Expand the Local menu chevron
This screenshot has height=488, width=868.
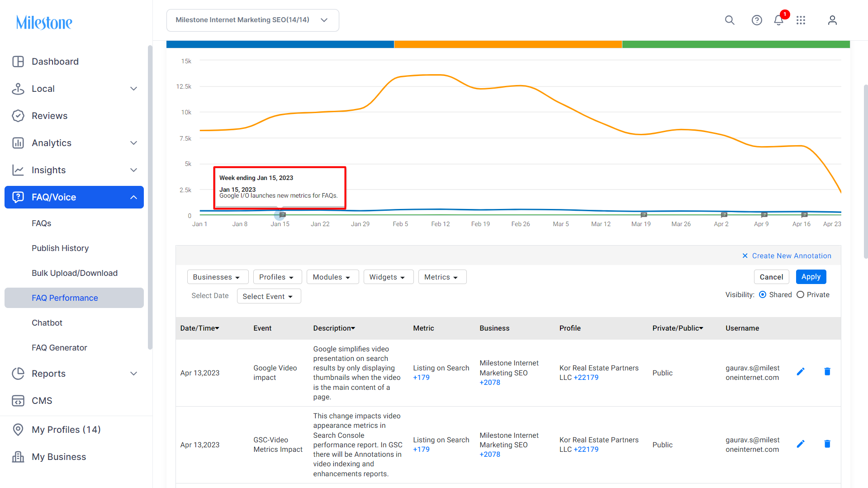point(133,89)
